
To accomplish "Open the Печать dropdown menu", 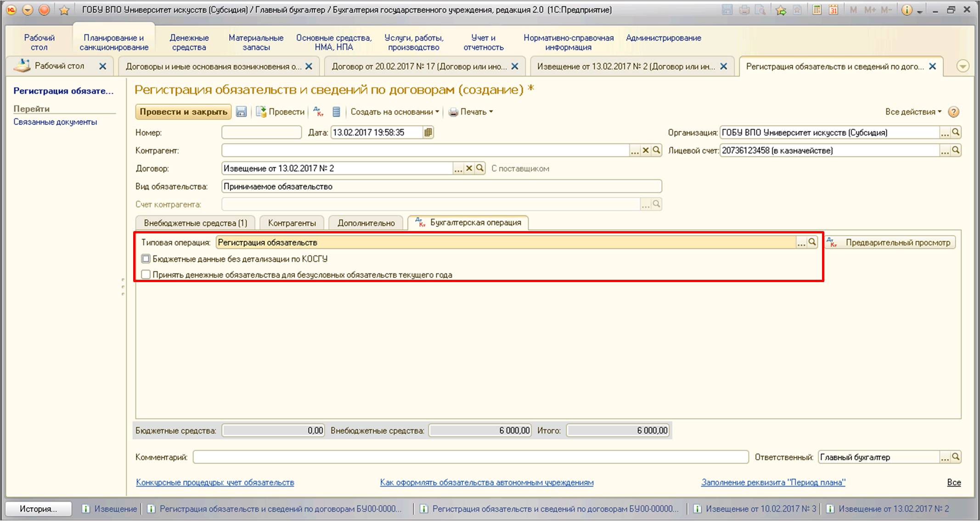I will coord(471,112).
